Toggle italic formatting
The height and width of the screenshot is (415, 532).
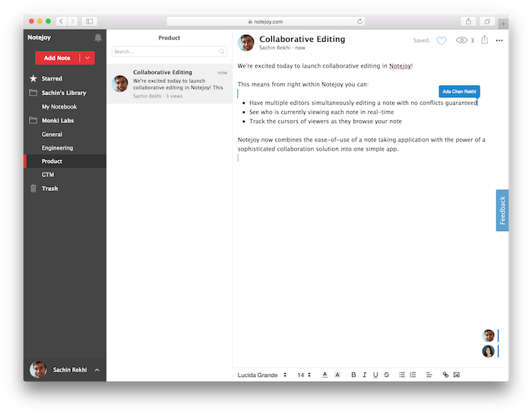coord(365,375)
